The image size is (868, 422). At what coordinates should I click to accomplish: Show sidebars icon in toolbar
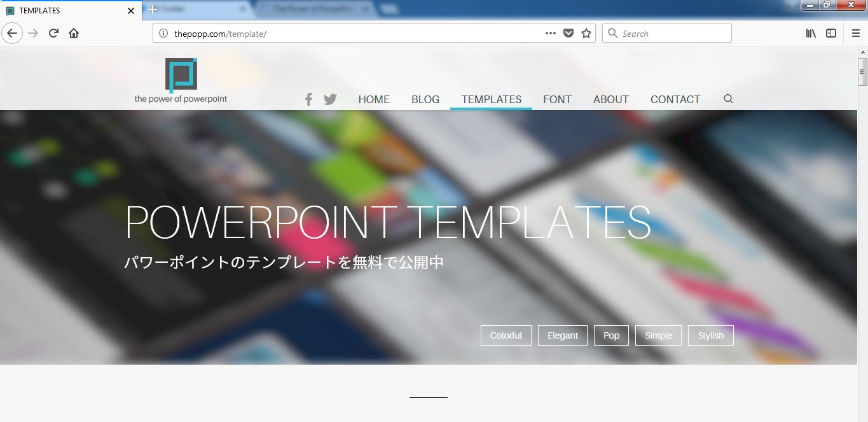tap(831, 33)
